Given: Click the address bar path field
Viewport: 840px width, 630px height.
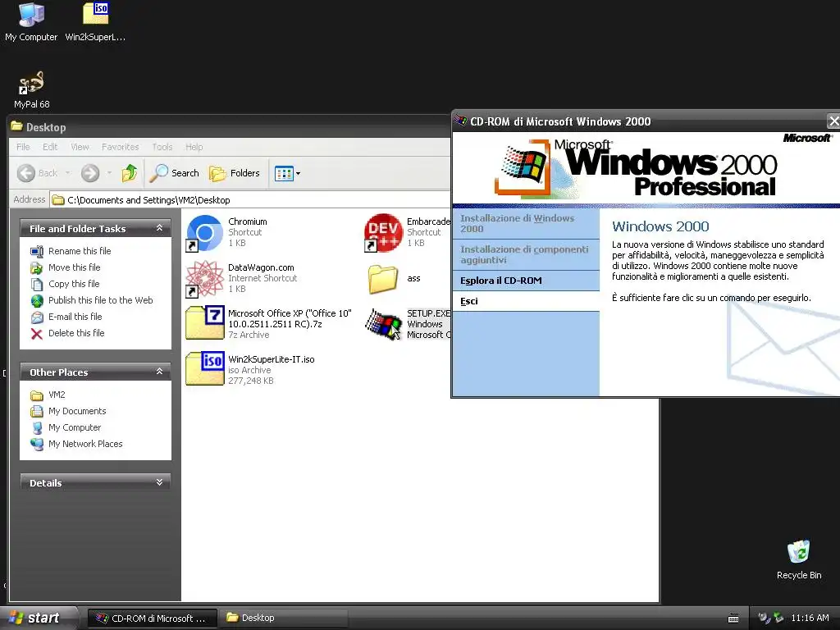Looking at the screenshot, I should coord(251,200).
